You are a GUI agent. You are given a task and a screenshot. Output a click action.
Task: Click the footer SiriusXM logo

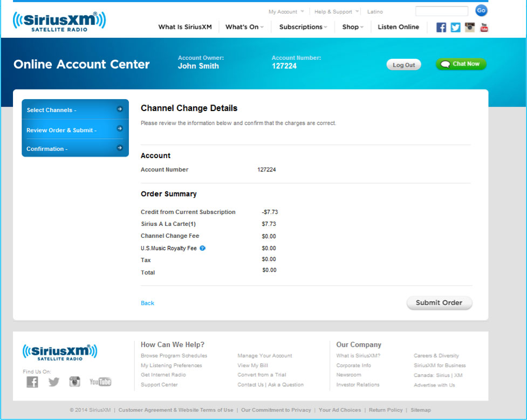pyautogui.click(x=60, y=352)
